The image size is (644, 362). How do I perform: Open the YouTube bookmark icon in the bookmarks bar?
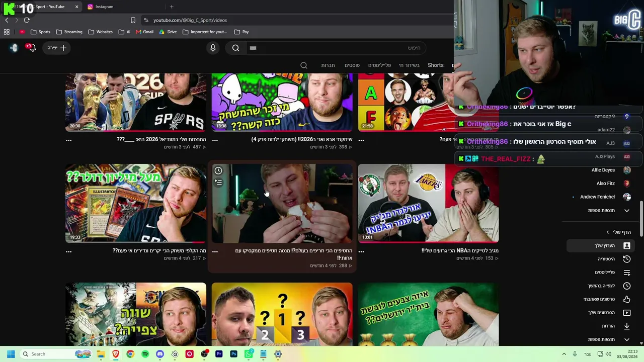(x=22, y=32)
